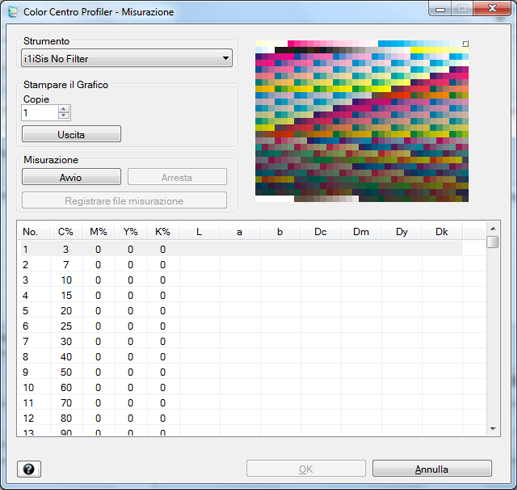This screenshot has width=517, height=490.
Task: Click the OK button
Action: point(306,469)
